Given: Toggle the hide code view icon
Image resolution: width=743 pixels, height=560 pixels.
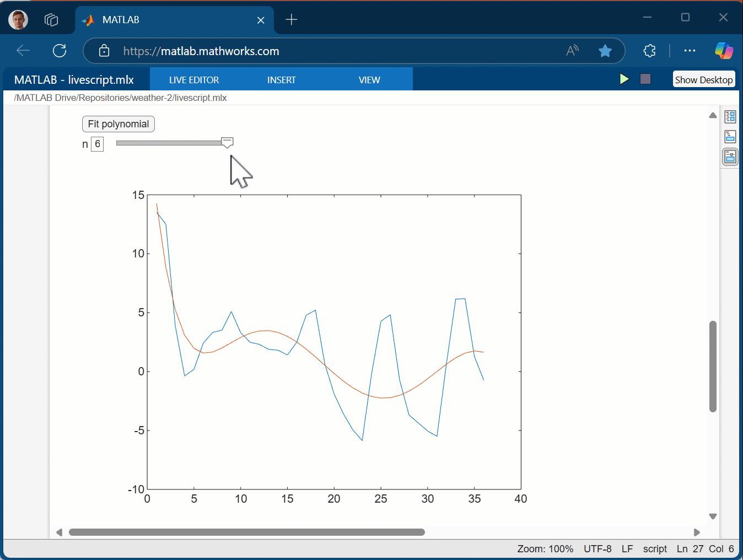Looking at the screenshot, I should click(x=730, y=157).
